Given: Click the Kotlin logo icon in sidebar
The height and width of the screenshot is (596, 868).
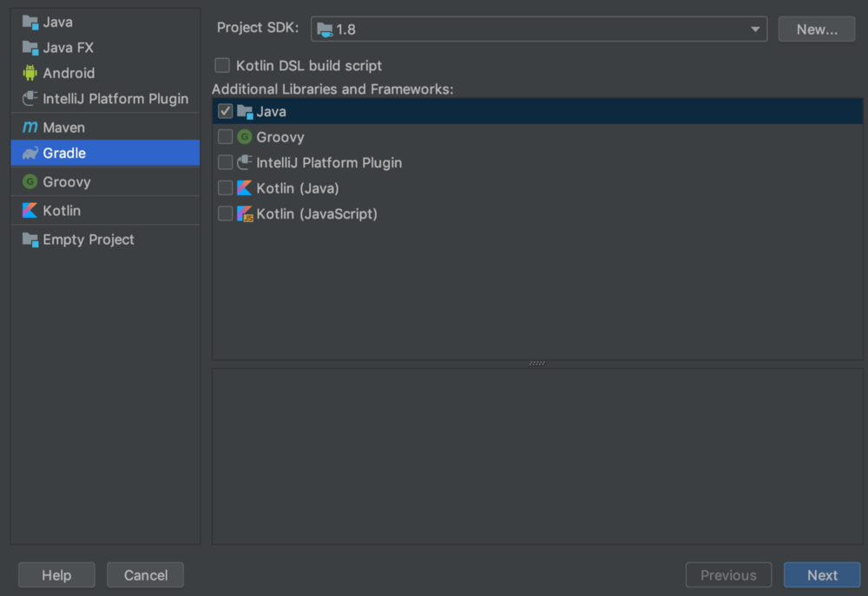Looking at the screenshot, I should (30, 211).
